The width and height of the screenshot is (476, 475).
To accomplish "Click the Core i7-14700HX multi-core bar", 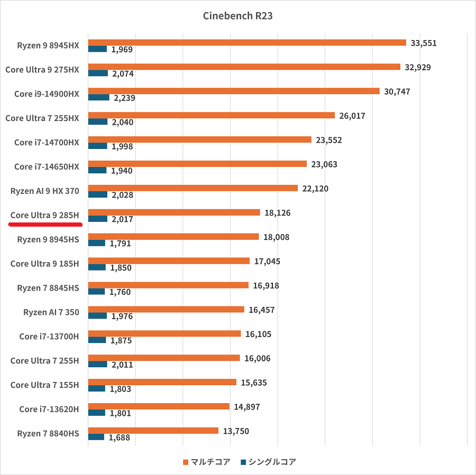I will point(199,139).
